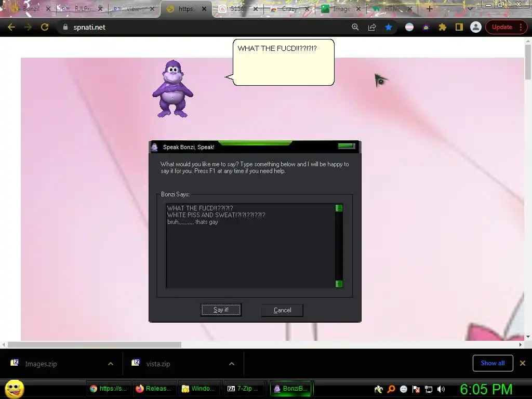Click the page vertical scrollbar thumb

tap(528, 62)
